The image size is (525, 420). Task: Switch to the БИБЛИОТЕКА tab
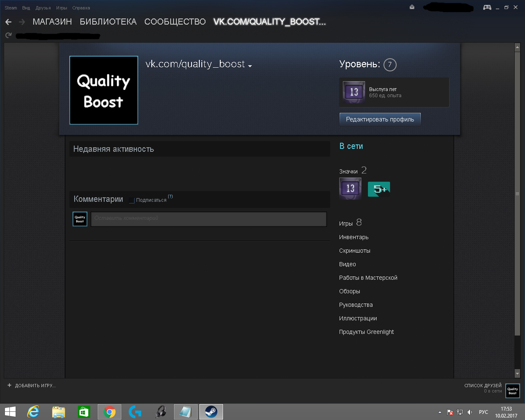[108, 22]
